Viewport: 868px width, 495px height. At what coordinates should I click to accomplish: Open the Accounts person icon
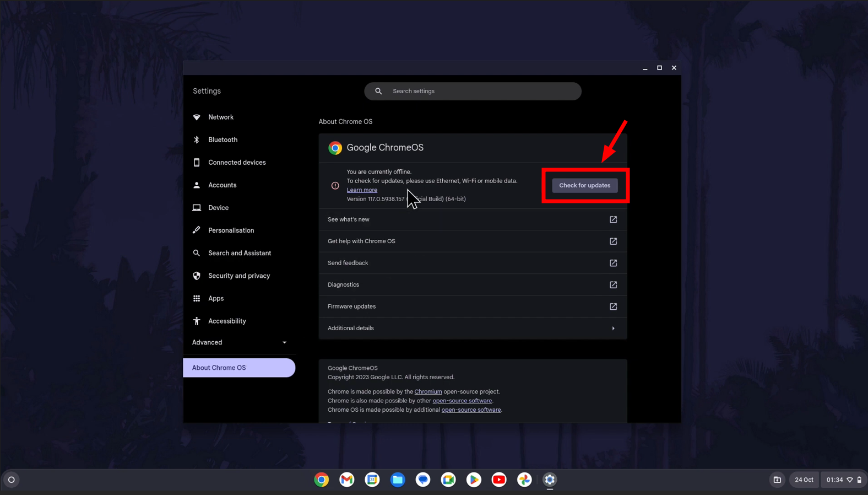(197, 185)
